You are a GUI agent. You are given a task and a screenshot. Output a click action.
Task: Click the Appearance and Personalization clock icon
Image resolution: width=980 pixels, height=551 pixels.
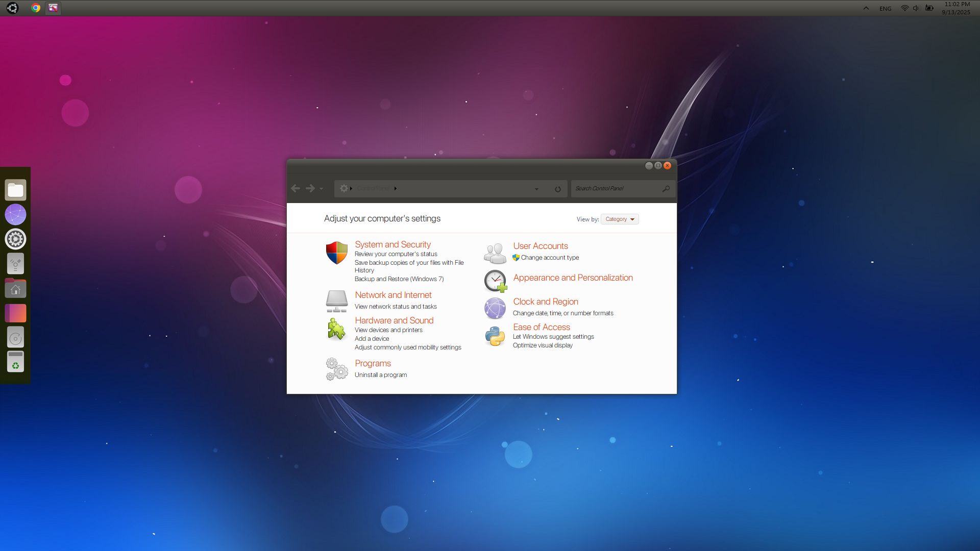click(495, 281)
